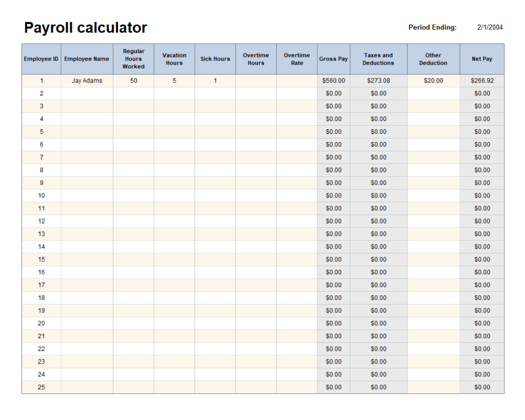Click employee row number 10
The image size is (525, 420).
click(x=41, y=195)
